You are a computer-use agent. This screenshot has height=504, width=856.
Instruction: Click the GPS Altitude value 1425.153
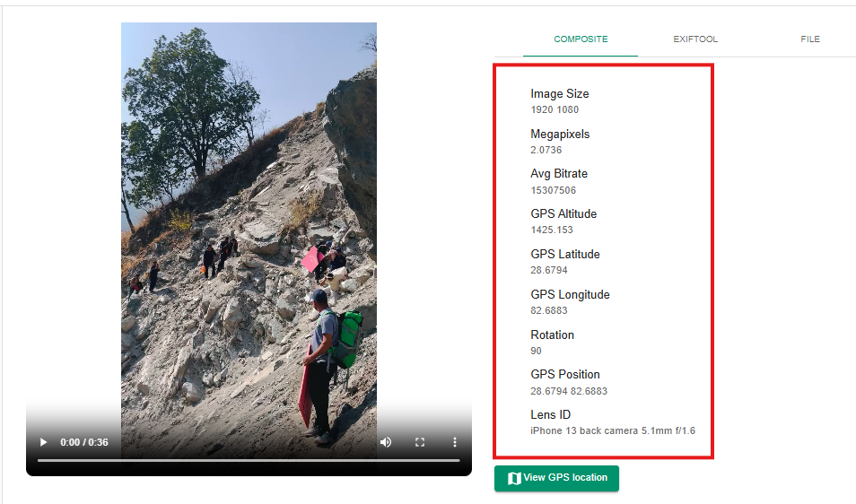click(x=551, y=230)
